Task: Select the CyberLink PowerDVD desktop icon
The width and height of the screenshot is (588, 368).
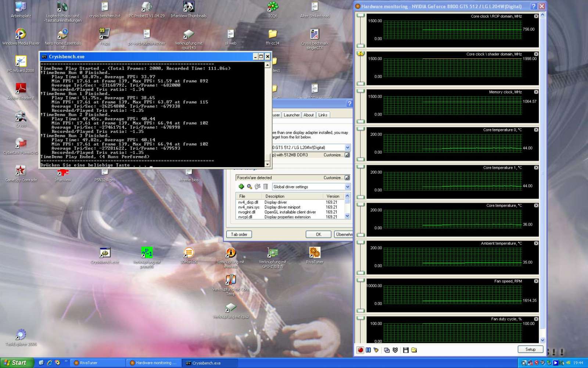Action: pyautogui.click(x=21, y=146)
